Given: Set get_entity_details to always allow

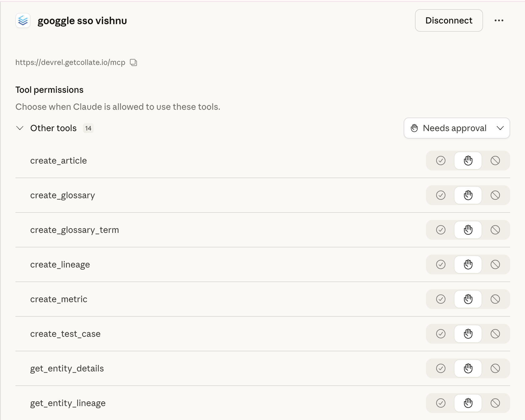Looking at the screenshot, I should pos(441,368).
